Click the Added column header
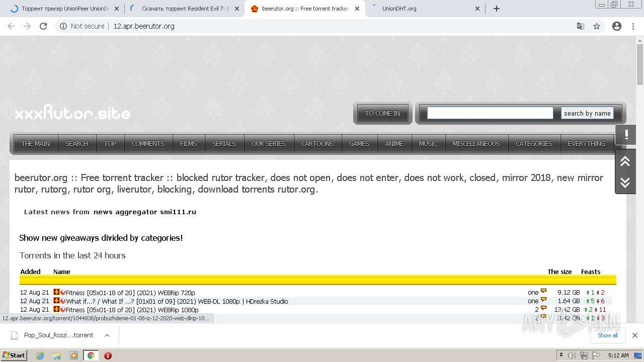Screen dimensions: 644x362 point(30,271)
